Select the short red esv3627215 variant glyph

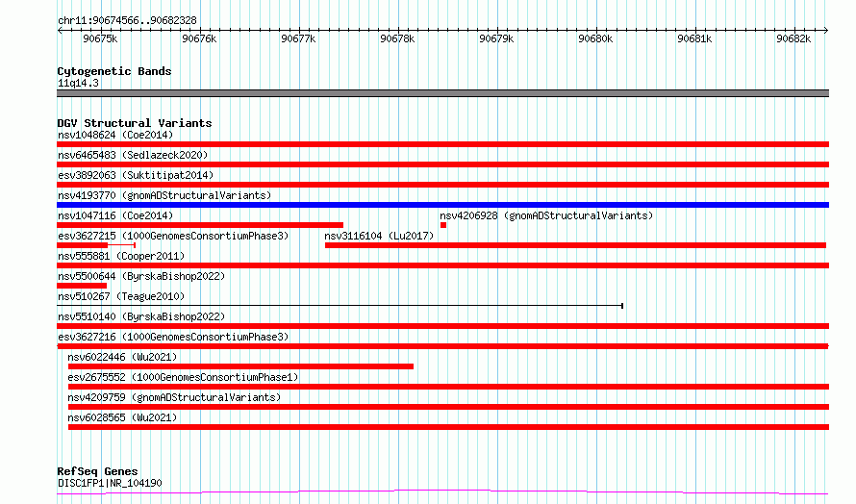click(x=96, y=245)
